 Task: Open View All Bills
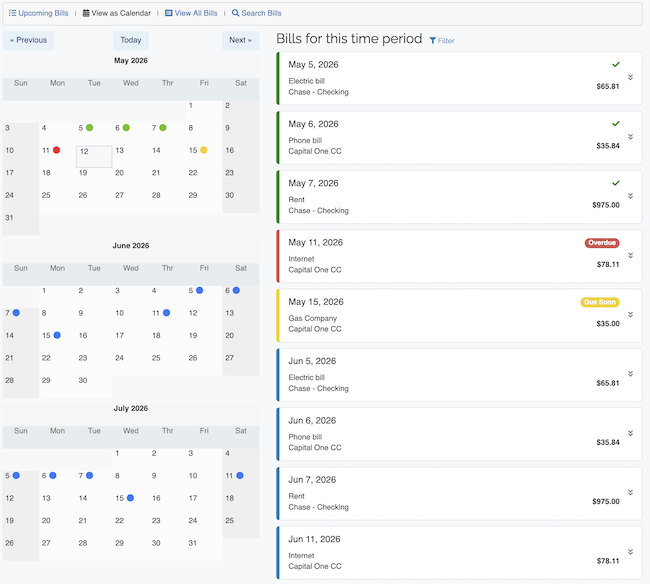[x=191, y=13]
